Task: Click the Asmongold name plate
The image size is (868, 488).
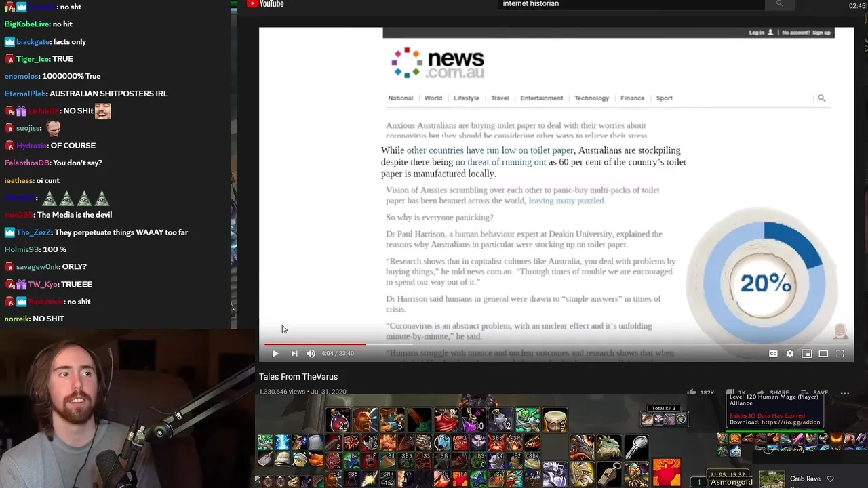Action: (x=732, y=482)
